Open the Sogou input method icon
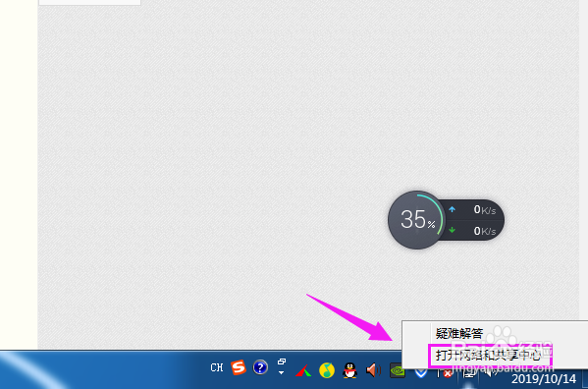The image size is (588, 389). click(x=239, y=367)
